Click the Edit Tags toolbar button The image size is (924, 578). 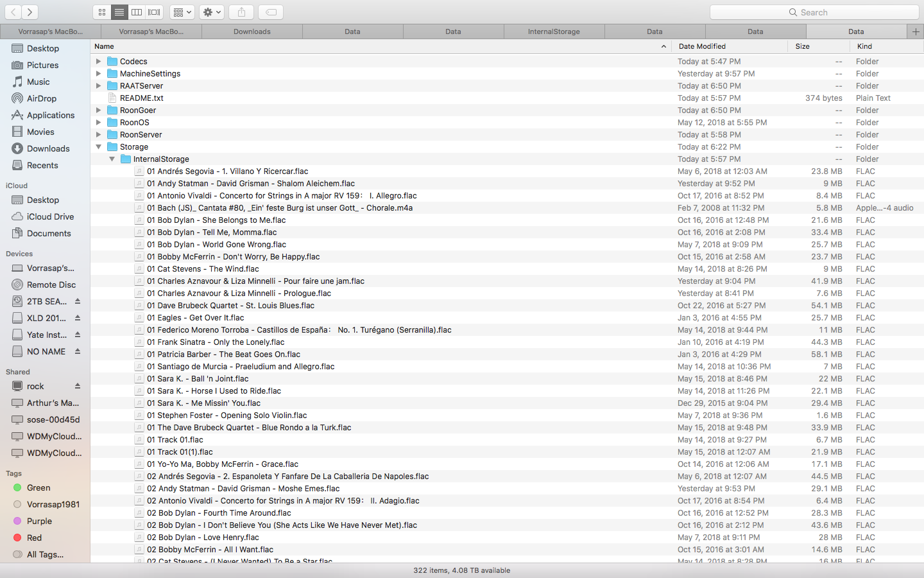point(271,12)
